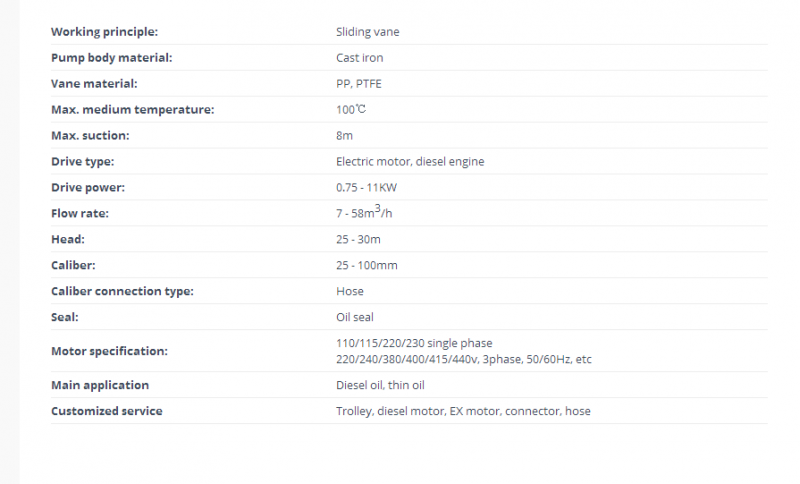Viewport: 800px width, 484px height.
Task: Select the 'Cast iron' value
Action: click(x=359, y=58)
